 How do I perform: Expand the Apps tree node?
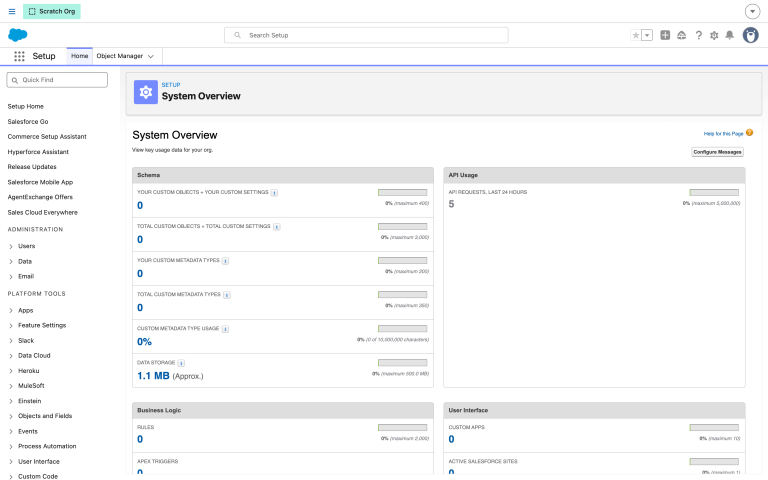tap(11, 311)
